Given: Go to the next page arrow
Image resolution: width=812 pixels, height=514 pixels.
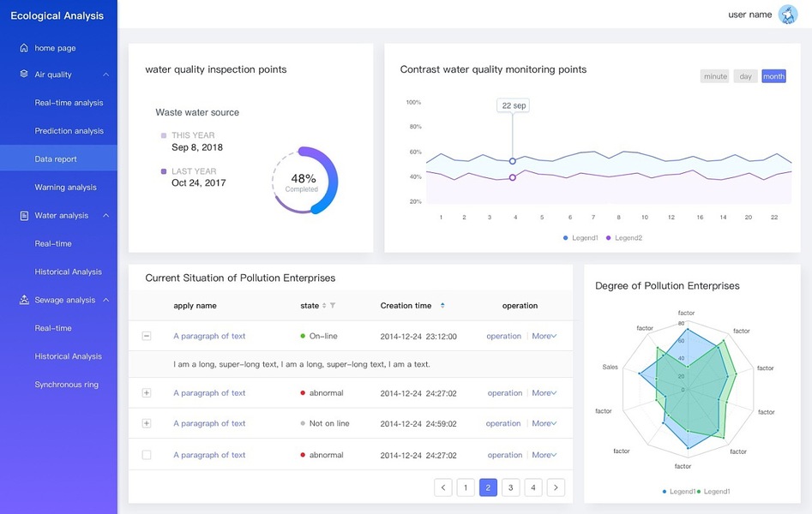Looking at the screenshot, I should click(x=556, y=487).
